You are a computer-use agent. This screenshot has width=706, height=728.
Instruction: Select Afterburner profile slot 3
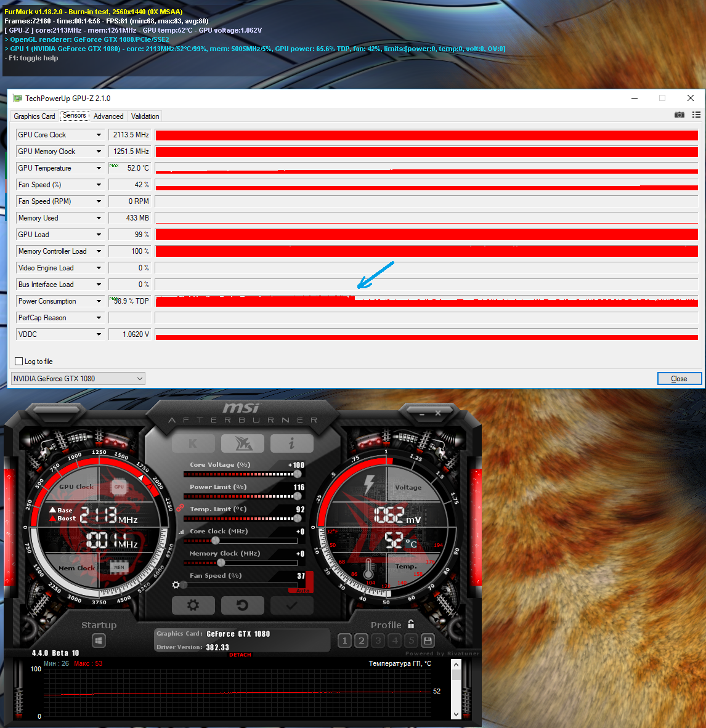tap(378, 641)
